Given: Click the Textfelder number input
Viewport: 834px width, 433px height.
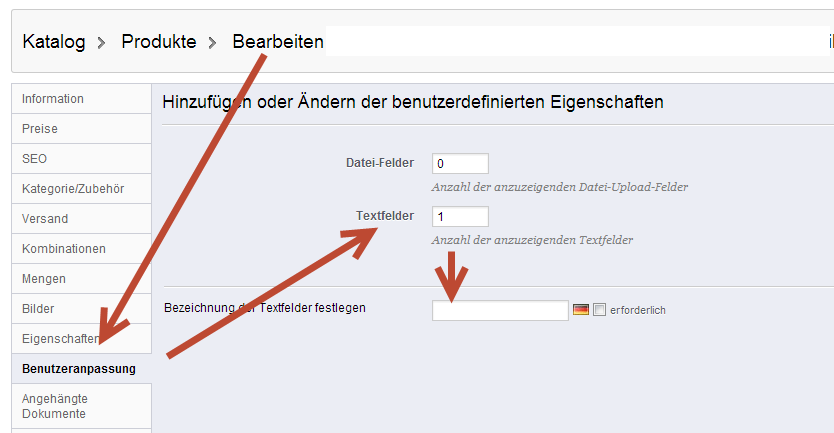Looking at the screenshot, I should 460,216.
